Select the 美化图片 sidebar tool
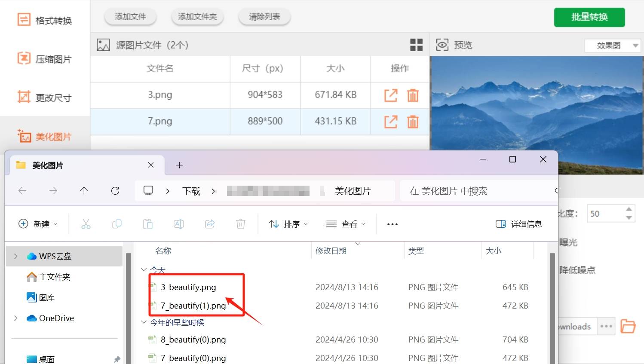The height and width of the screenshot is (364, 644). coord(45,136)
